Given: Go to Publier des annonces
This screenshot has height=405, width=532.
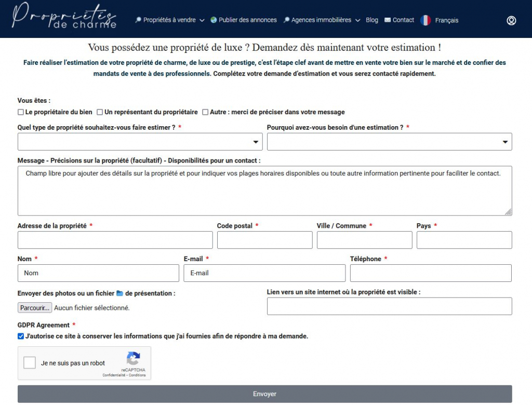Looking at the screenshot, I should coord(248,20).
